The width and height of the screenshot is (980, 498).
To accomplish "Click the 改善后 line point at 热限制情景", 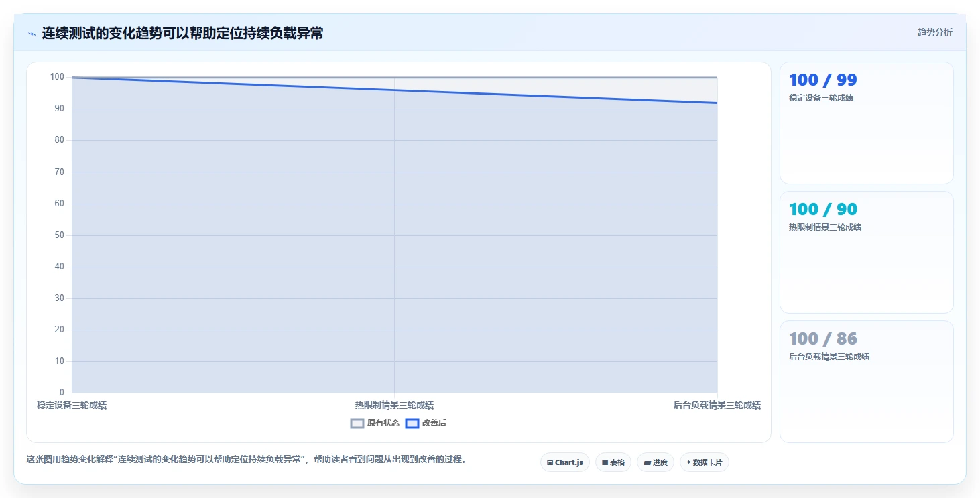I will coord(394,90).
